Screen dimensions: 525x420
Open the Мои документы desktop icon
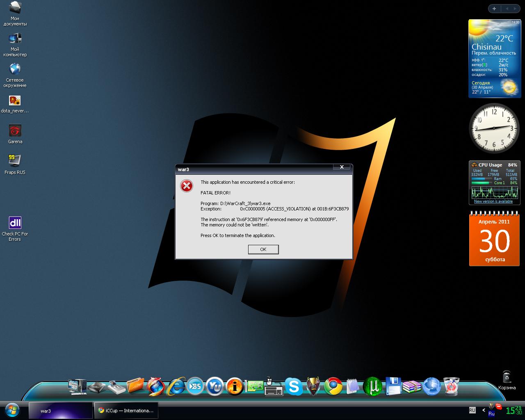tap(15, 14)
